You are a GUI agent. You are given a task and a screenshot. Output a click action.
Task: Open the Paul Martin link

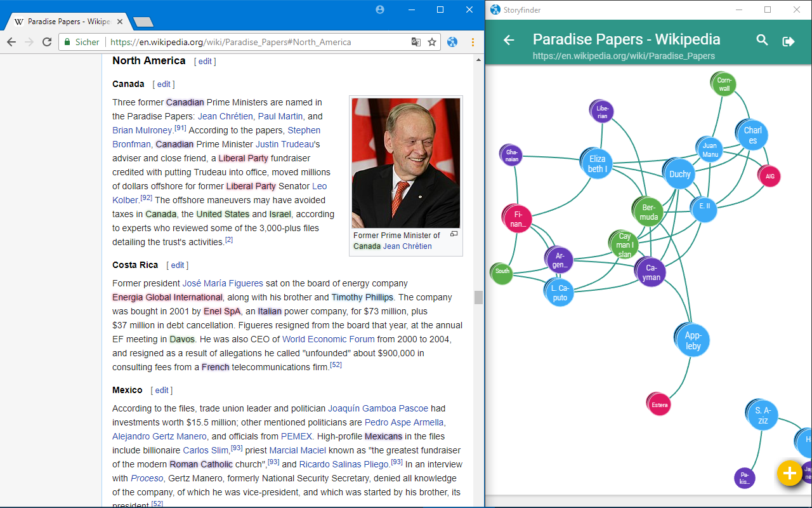[x=280, y=116]
